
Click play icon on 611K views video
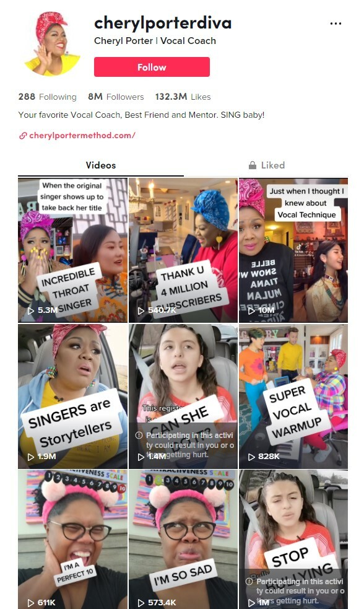[31, 603]
